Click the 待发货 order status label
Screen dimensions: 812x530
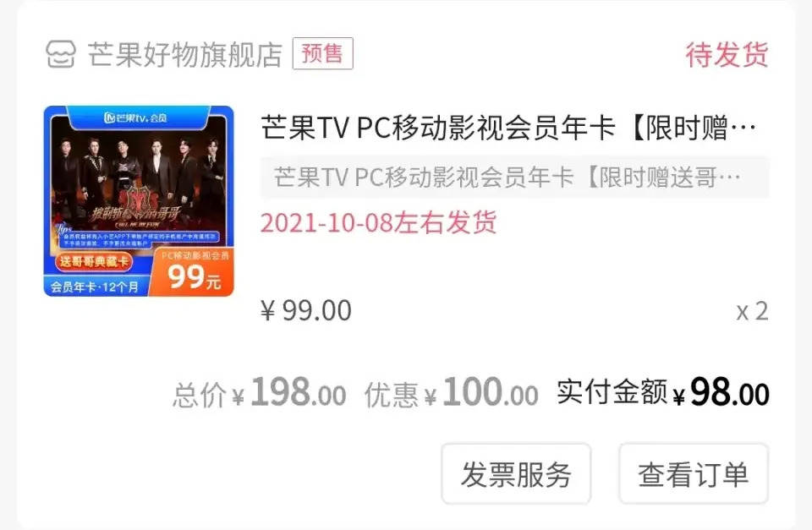coord(727,54)
